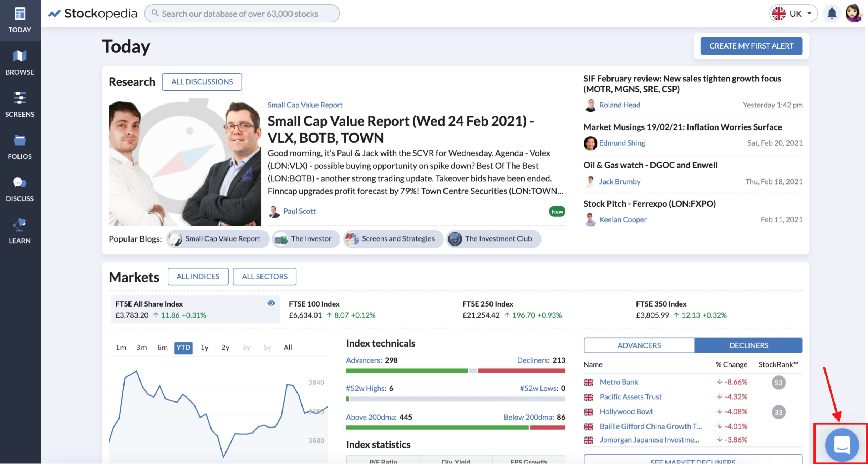This screenshot has width=868, height=470.
Task: Click the Stockopedia logo
Action: tap(93, 14)
